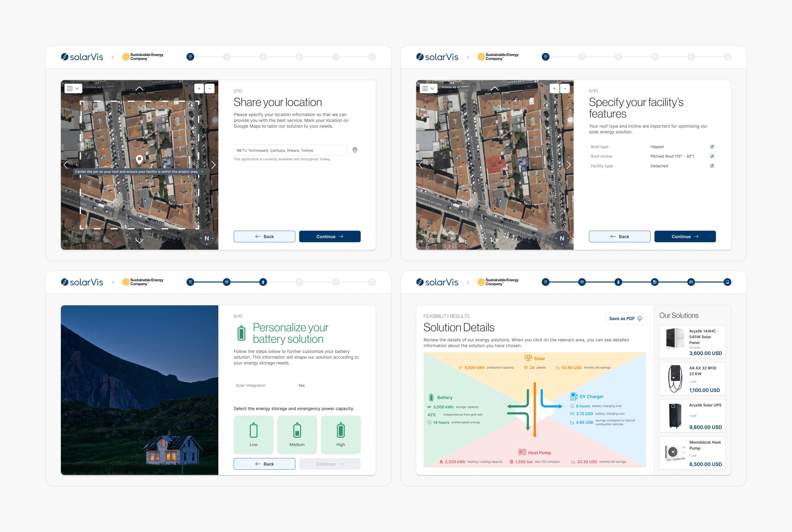
Task: Open map layers dropdown in facility features panel
Action: click(x=428, y=88)
